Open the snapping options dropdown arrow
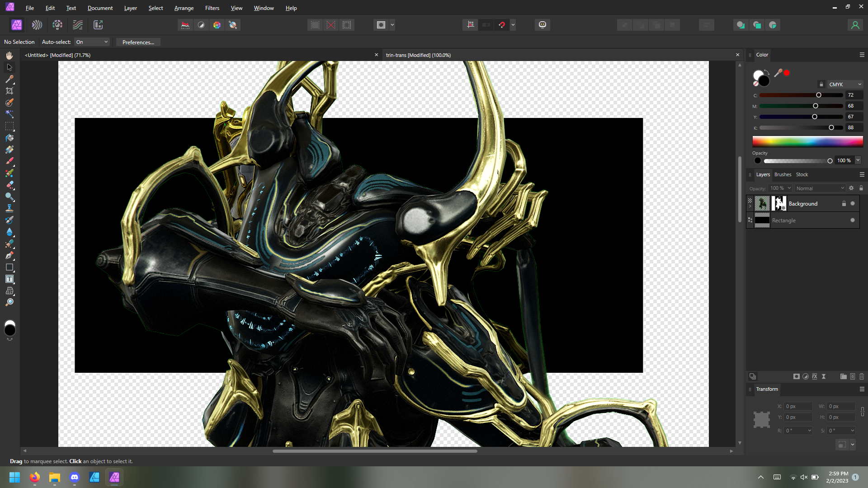The height and width of the screenshot is (488, 868). click(x=513, y=25)
